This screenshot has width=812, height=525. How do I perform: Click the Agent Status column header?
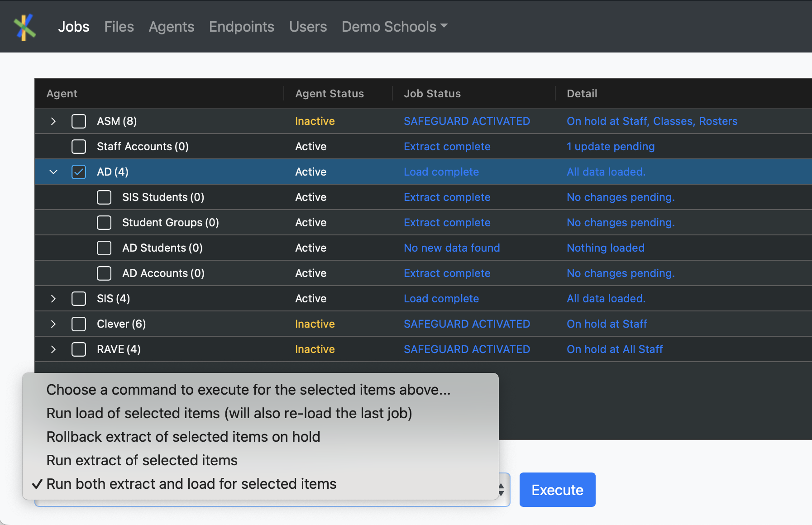point(330,94)
